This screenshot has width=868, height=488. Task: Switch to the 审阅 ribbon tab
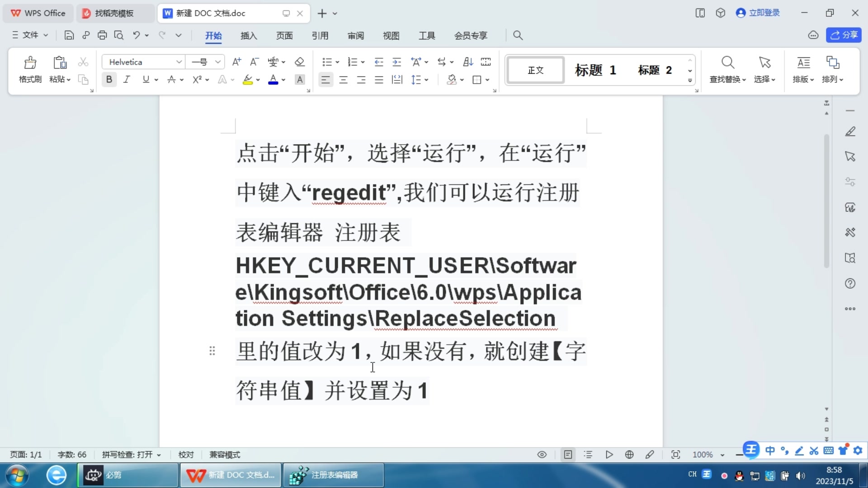coord(356,36)
